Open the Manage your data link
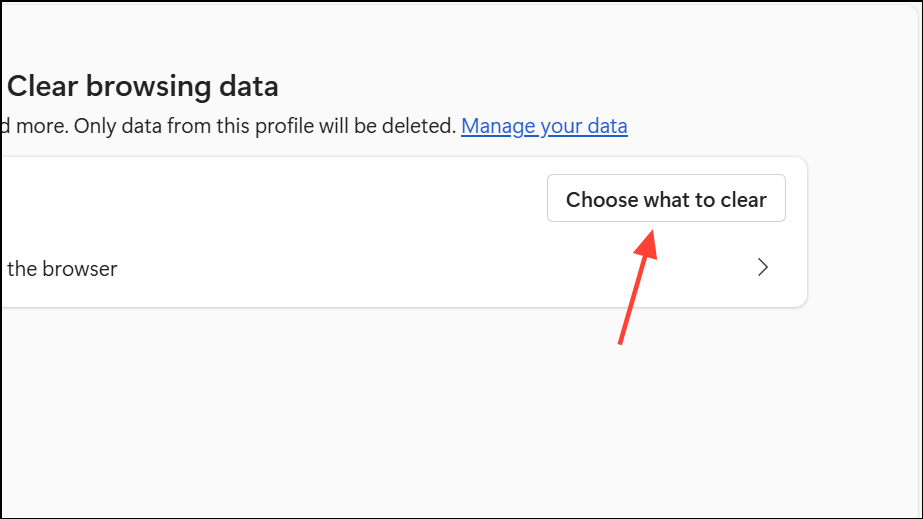Viewport: 923px width, 519px height. point(544,126)
